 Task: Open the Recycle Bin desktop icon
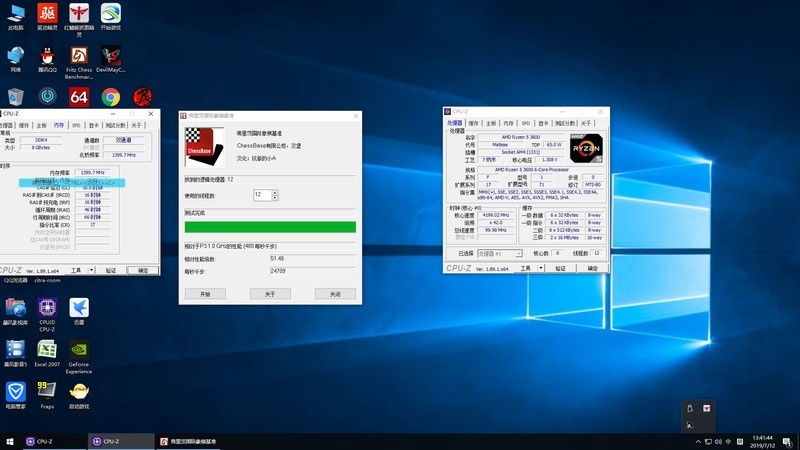pos(16,96)
